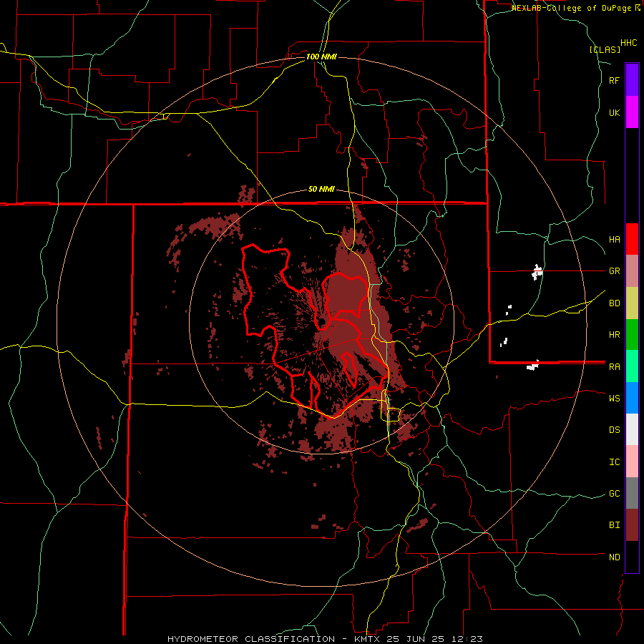
Task: Click the "[CLAS]" legend header text
Action: coord(605,49)
